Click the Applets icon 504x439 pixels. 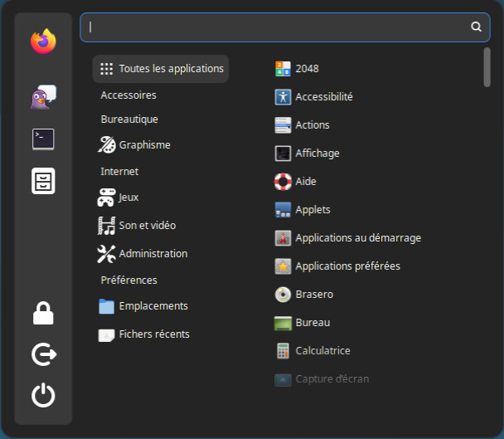point(283,210)
